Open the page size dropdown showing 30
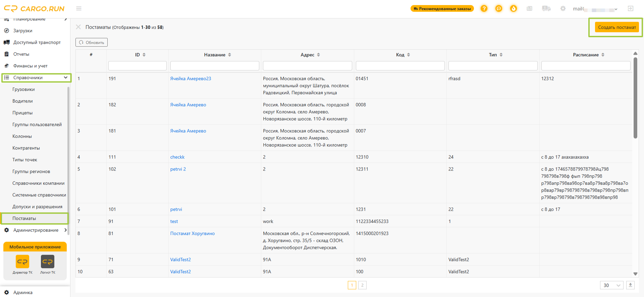Viewport: 644px width, 297px height. (x=611, y=285)
